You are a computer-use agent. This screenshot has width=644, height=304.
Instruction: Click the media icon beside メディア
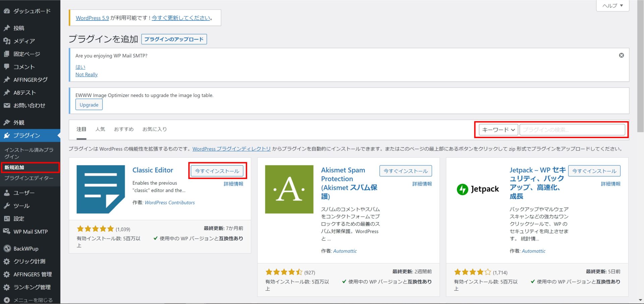[x=7, y=41]
